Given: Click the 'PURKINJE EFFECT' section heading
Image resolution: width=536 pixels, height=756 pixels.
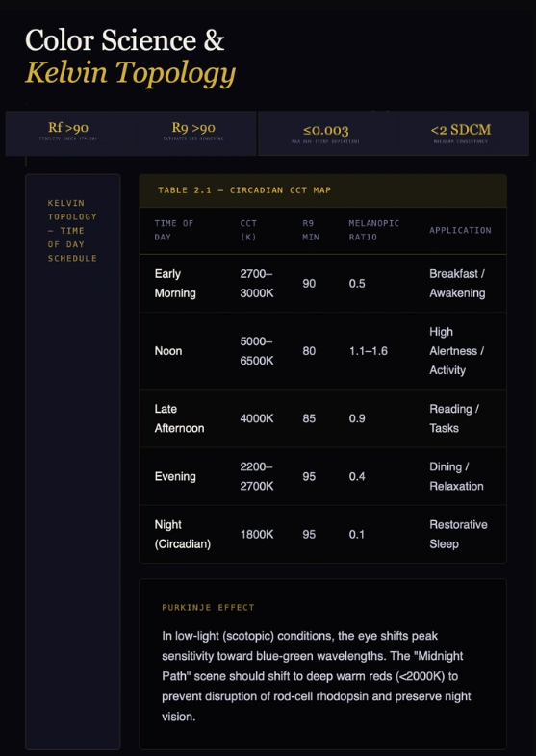Looking at the screenshot, I should [x=209, y=608].
